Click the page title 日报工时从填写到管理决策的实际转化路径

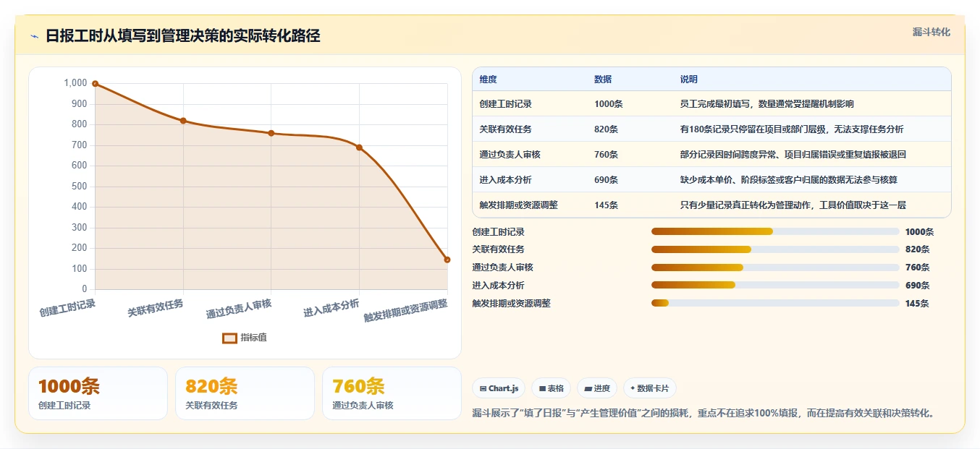point(182,35)
